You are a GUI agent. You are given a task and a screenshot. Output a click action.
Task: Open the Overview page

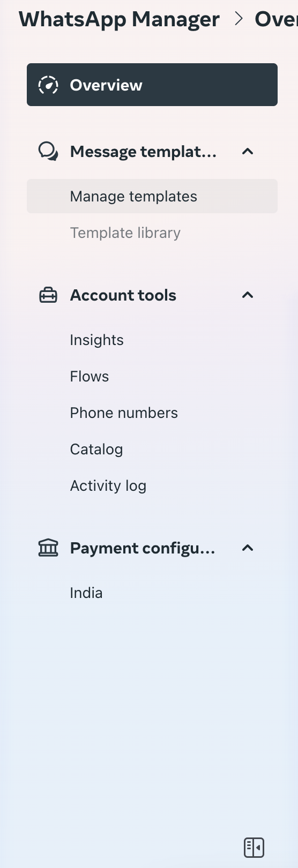tap(152, 85)
